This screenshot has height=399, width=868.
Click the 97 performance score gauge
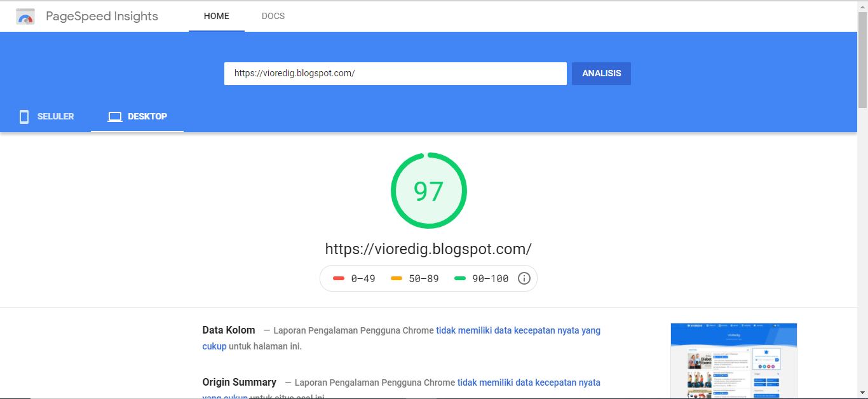[x=429, y=191]
